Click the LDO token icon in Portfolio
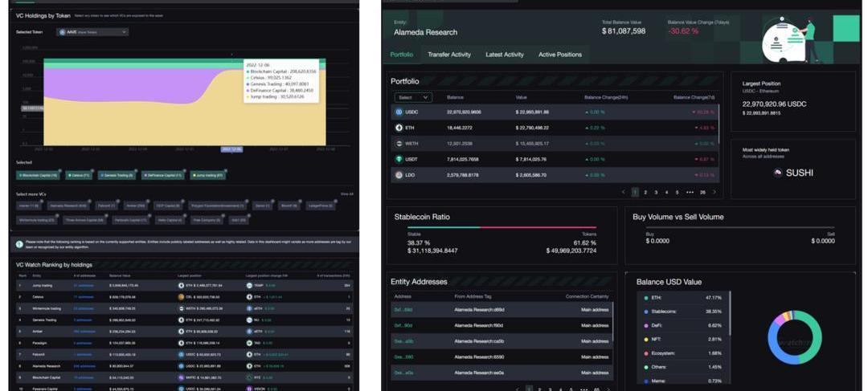 point(399,175)
